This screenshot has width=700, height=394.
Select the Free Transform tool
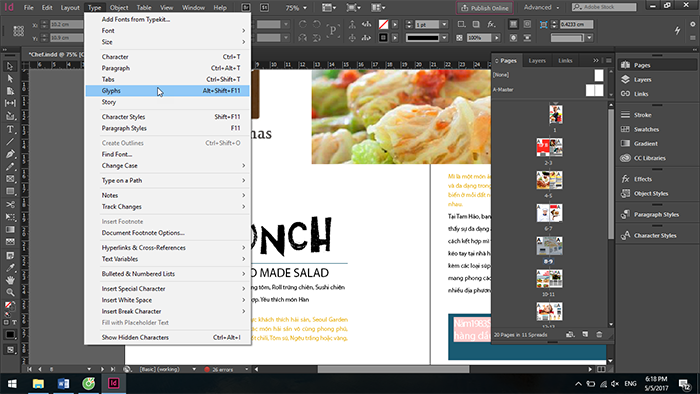coord(10,217)
